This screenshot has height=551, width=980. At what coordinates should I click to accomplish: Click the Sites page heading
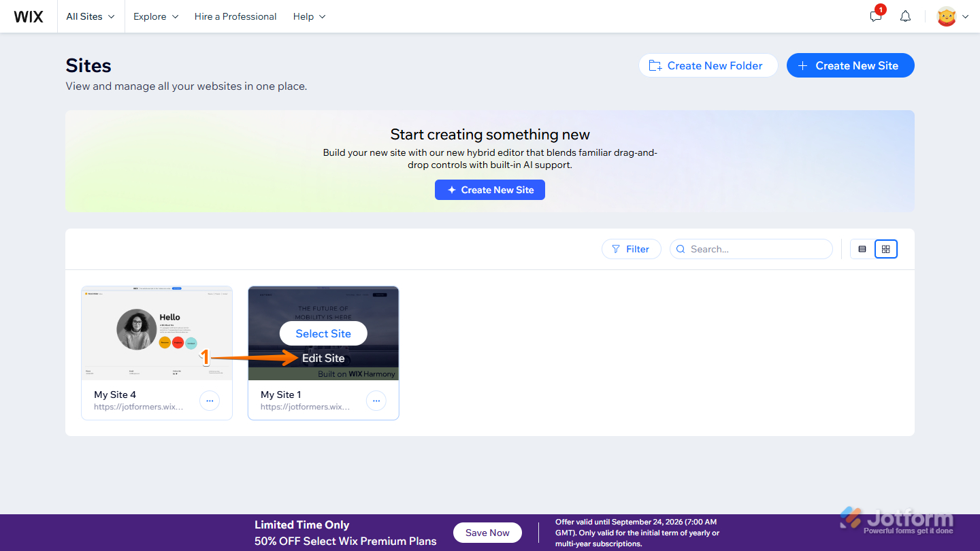coord(88,65)
